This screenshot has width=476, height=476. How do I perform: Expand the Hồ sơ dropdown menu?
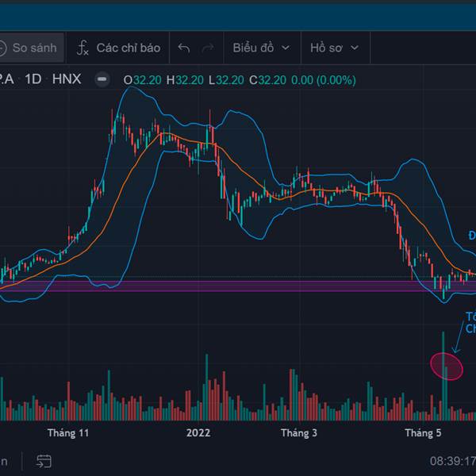coord(334,48)
